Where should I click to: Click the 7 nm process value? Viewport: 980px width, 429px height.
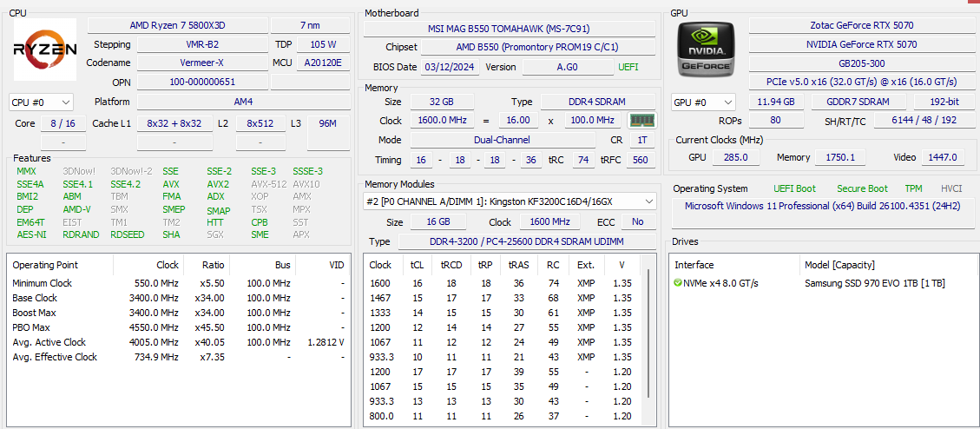point(310,26)
